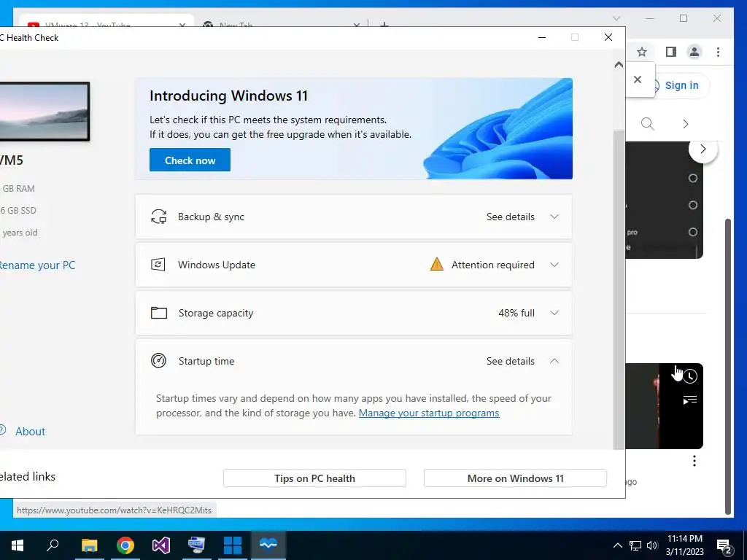
Task: Open File Explorer from taskbar
Action: point(89,545)
